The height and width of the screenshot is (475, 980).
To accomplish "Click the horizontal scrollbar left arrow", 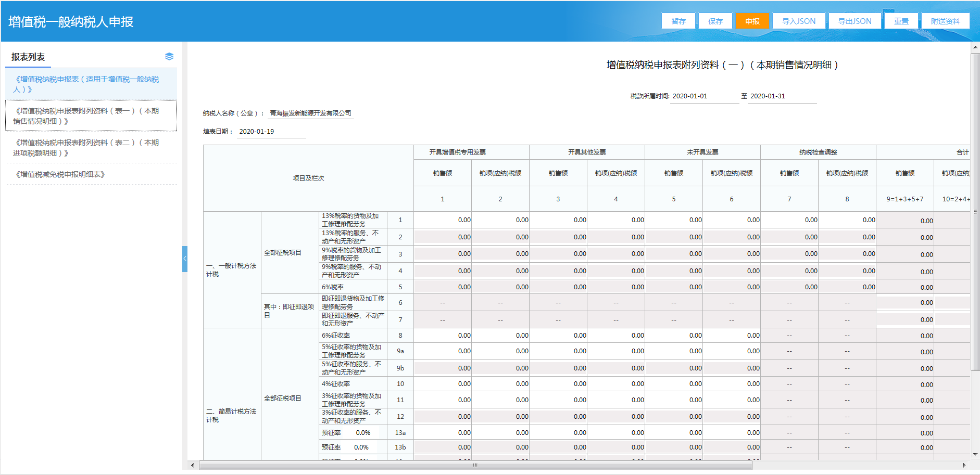I will [193, 465].
